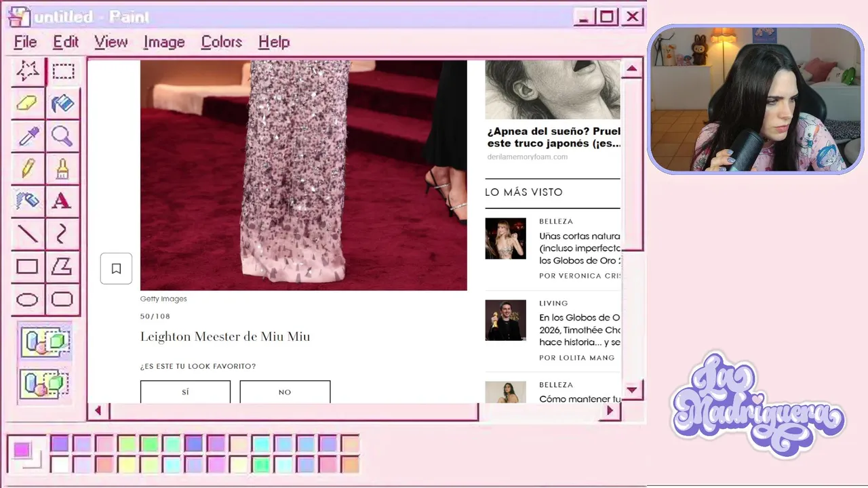Viewport: 868px width, 488px height.
Task: Select the Curve tool
Action: (63, 234)
